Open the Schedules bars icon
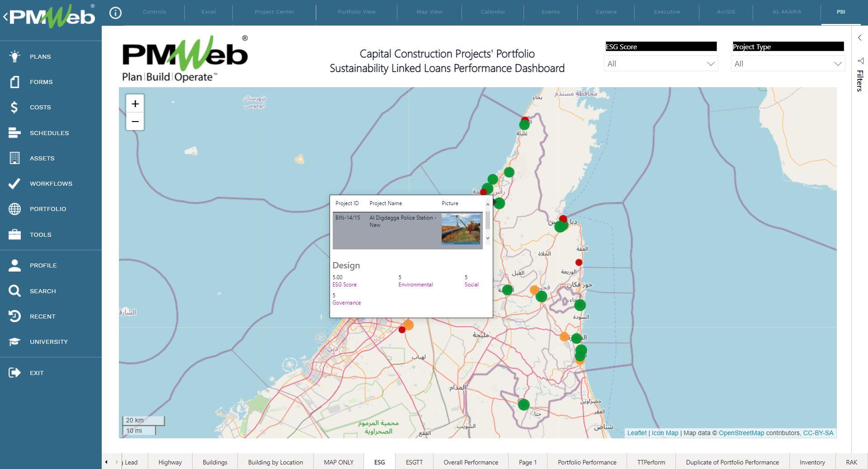The image size is (868, 469). point(14,133)
